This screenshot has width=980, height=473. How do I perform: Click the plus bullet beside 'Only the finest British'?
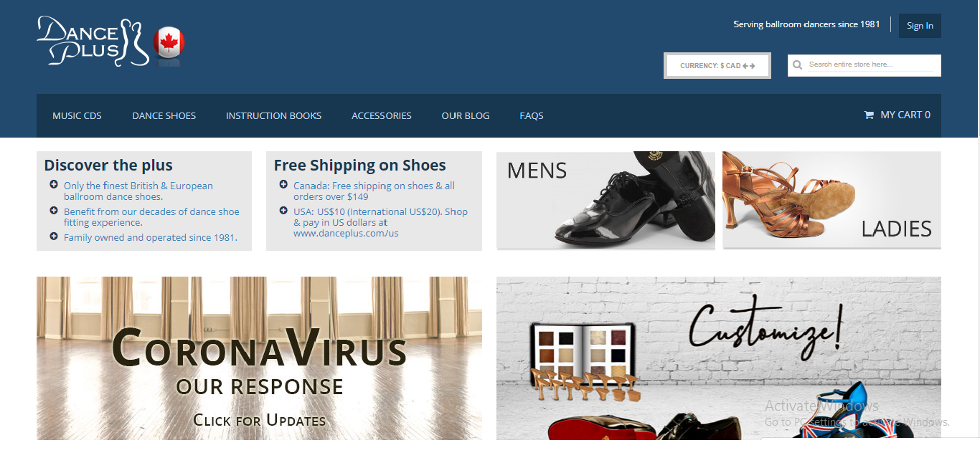(54, 185)
